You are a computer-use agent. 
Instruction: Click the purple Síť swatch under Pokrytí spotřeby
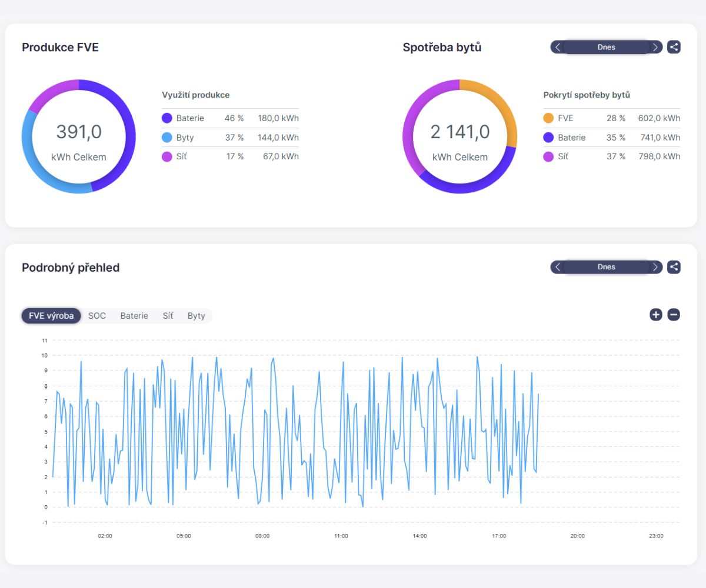548,157
